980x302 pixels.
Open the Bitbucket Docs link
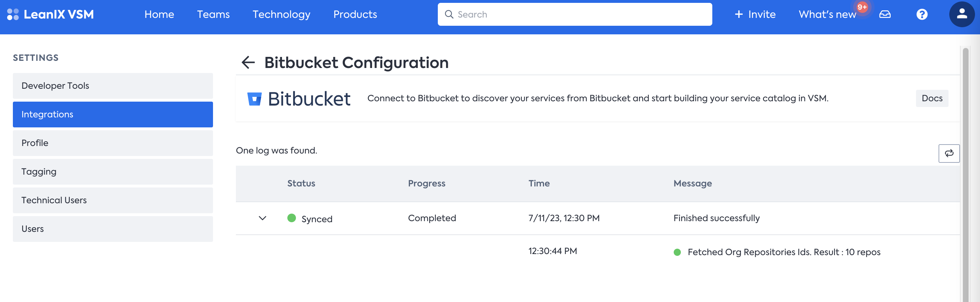pos(932,98)
